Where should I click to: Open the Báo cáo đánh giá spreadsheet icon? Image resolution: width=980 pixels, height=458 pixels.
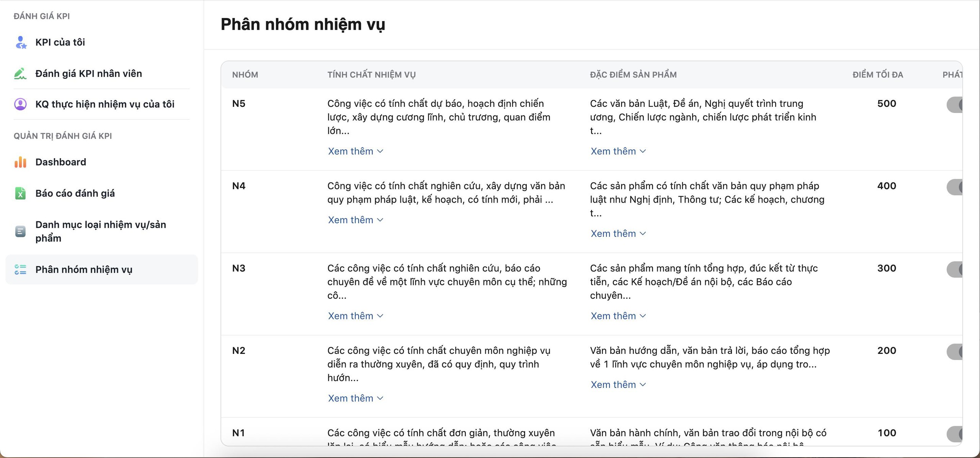click(21, 193)
